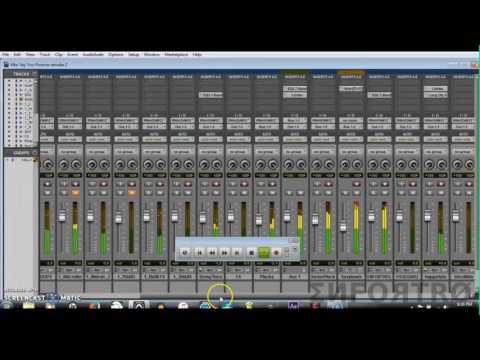Open the cloud icon in the taskbar
480x360 pixels.
point(117,305)
